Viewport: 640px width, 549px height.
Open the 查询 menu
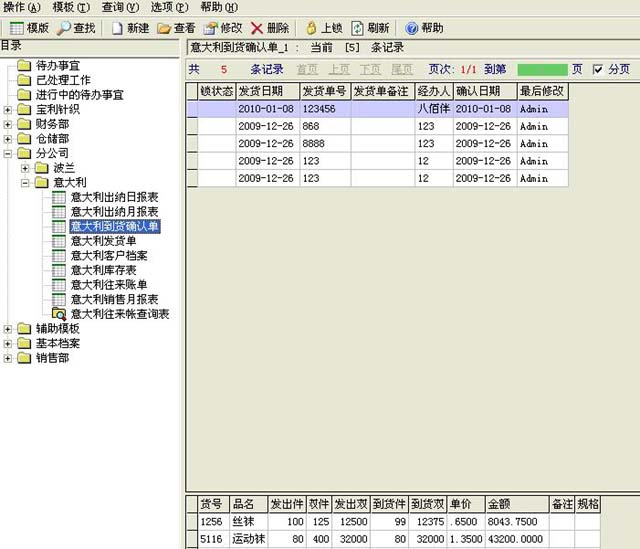tap(119, 7)
